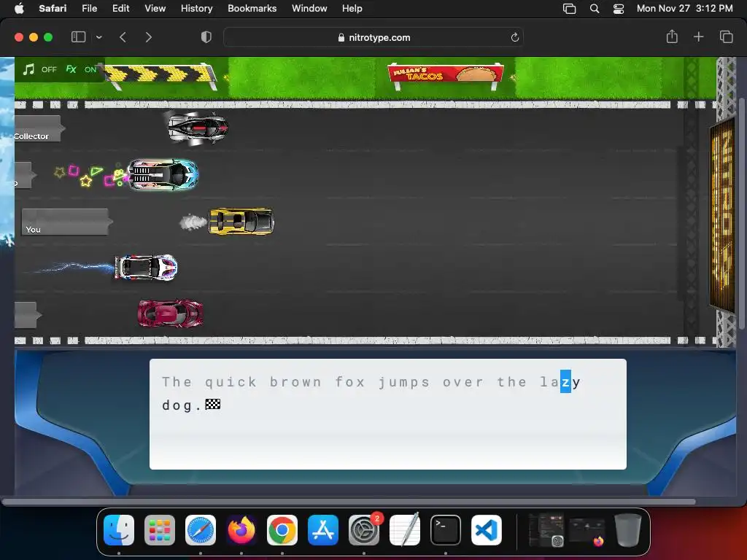
Task: Click the yellow car in the You lane
Action: point(241,222)
